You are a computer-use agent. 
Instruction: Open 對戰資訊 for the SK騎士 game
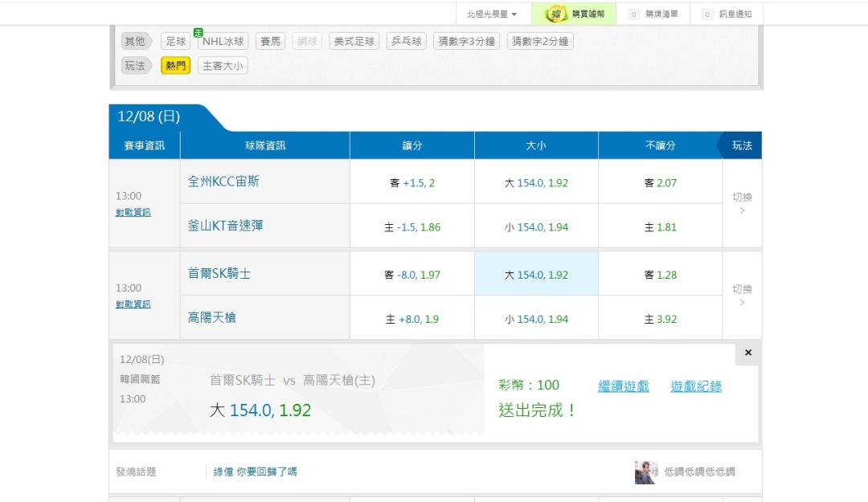tap(133, 304)
